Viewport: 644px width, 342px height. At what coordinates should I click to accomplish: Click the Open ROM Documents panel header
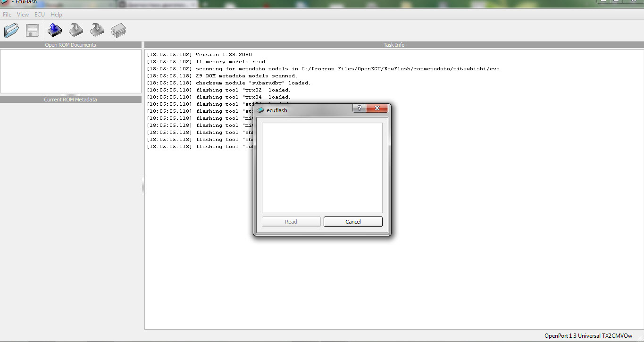point(70,45)
